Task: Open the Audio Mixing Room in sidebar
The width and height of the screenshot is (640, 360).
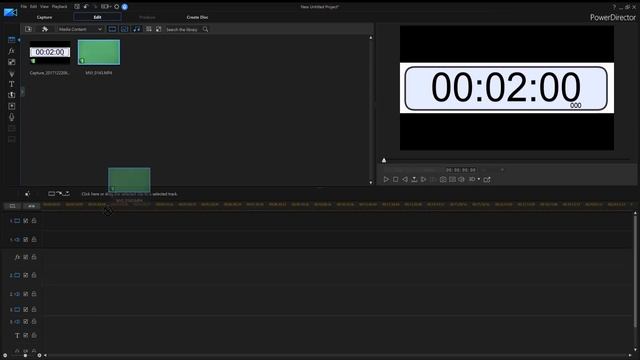Action: [11, 106]
